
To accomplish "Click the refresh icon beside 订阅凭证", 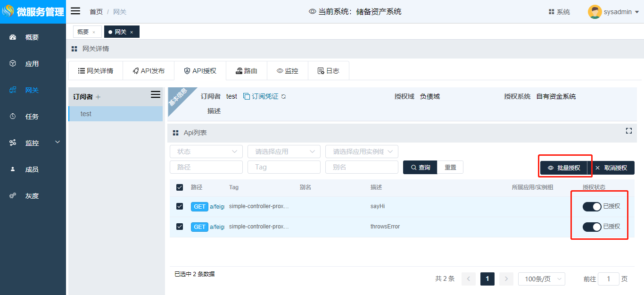I will pyautogui.click(x=283, y=96).
